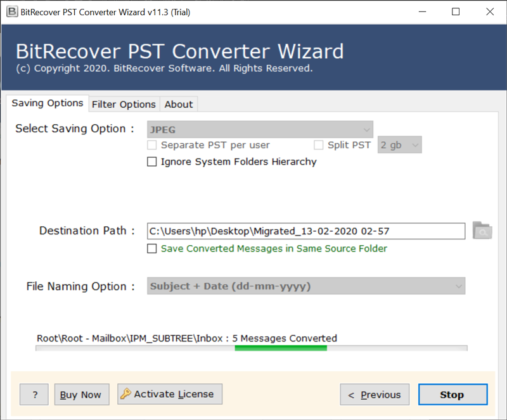Toggle Separate PST per user checkbox
The image size is (507, 420).
pos(151,145)
